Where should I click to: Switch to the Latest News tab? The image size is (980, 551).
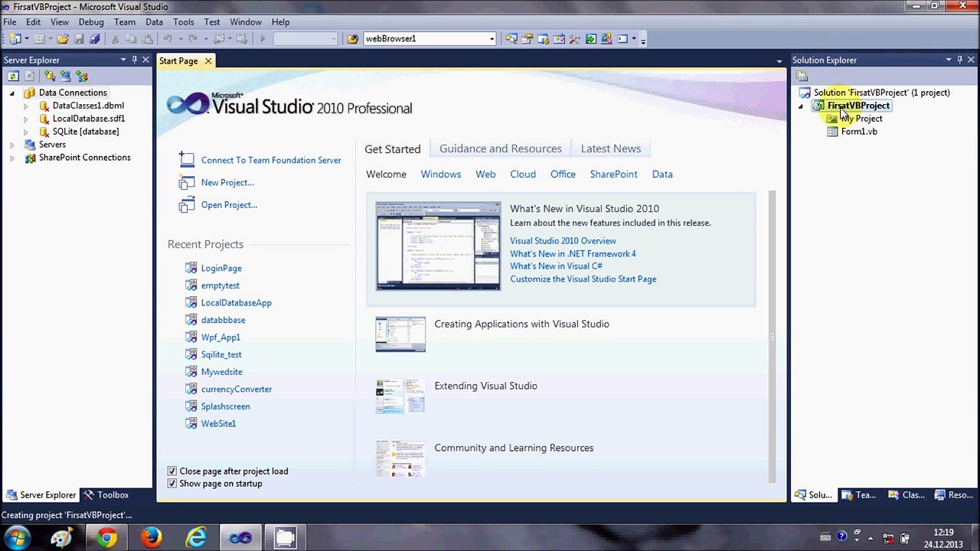point(611,148)
